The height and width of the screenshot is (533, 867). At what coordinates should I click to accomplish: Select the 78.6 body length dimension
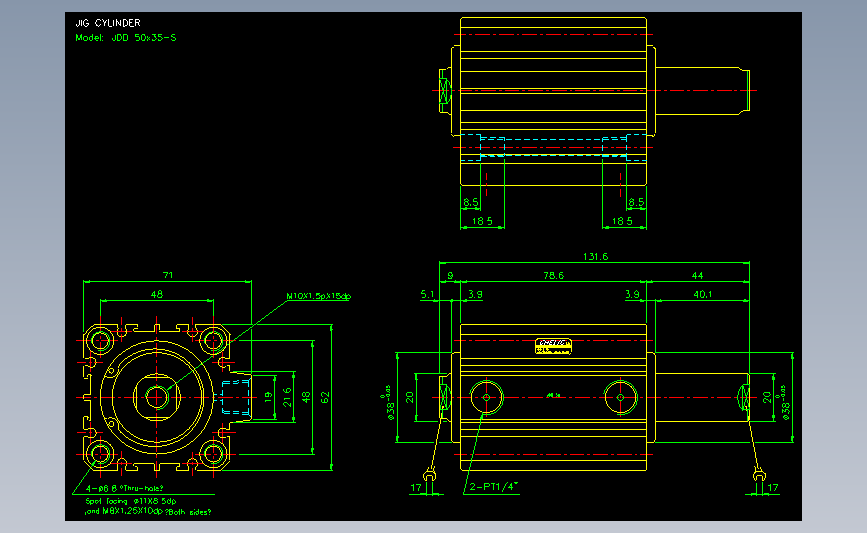(x=553, y=275)
